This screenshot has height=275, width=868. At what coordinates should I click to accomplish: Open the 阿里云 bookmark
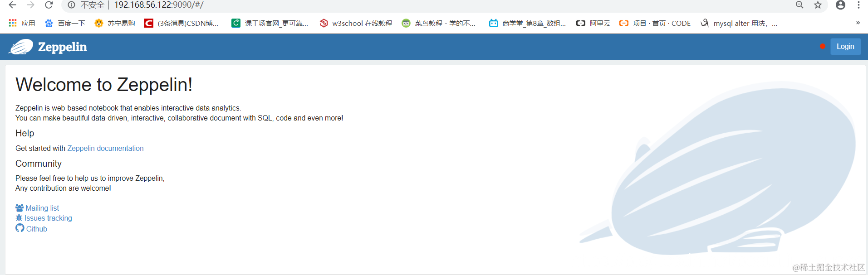point(593,23)
